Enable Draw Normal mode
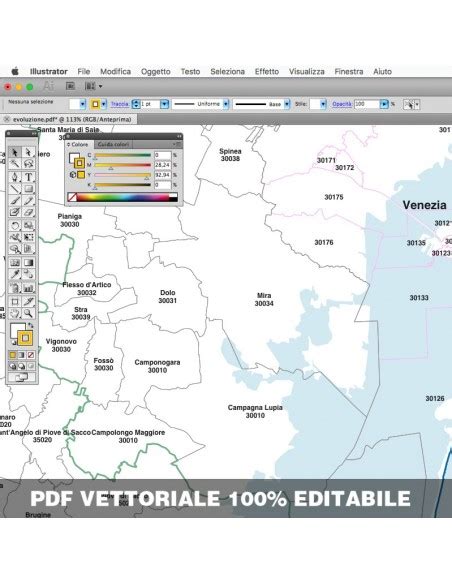 (13, 366)
